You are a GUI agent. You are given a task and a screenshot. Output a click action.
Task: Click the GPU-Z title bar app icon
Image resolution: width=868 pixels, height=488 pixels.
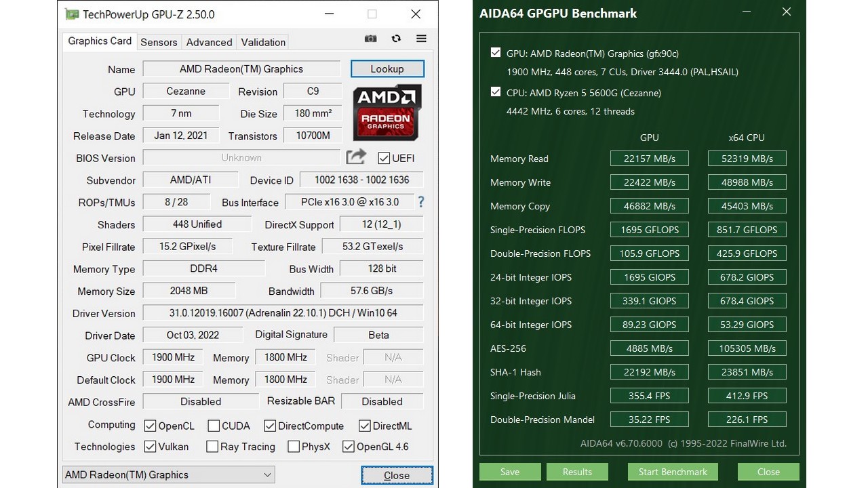point(71,14)
